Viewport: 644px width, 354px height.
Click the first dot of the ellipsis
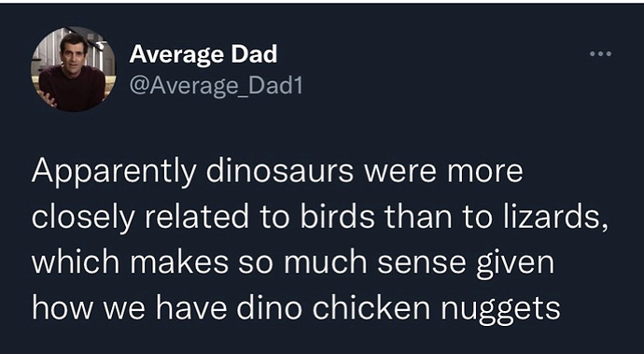[593, 53]
